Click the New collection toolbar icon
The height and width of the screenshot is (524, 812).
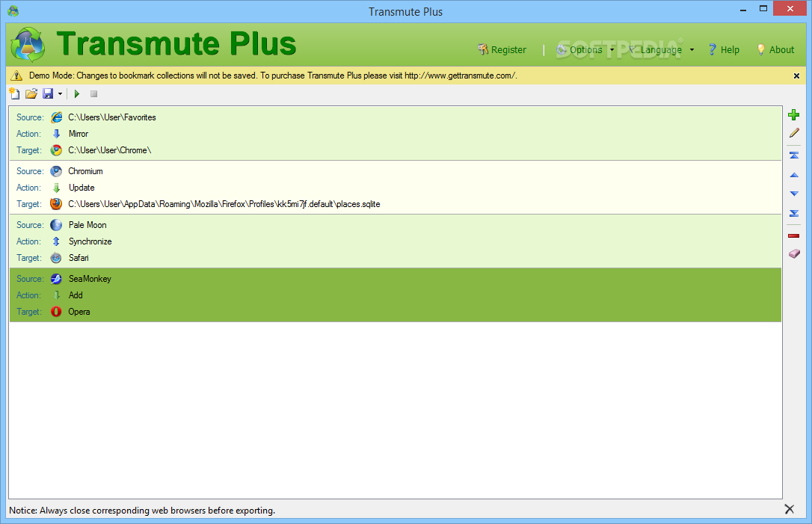(x=14, y=93)
